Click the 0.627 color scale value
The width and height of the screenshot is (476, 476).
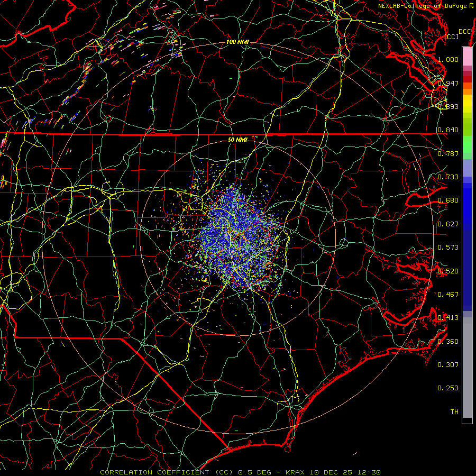pyautogui.click(x=448, y=224)
